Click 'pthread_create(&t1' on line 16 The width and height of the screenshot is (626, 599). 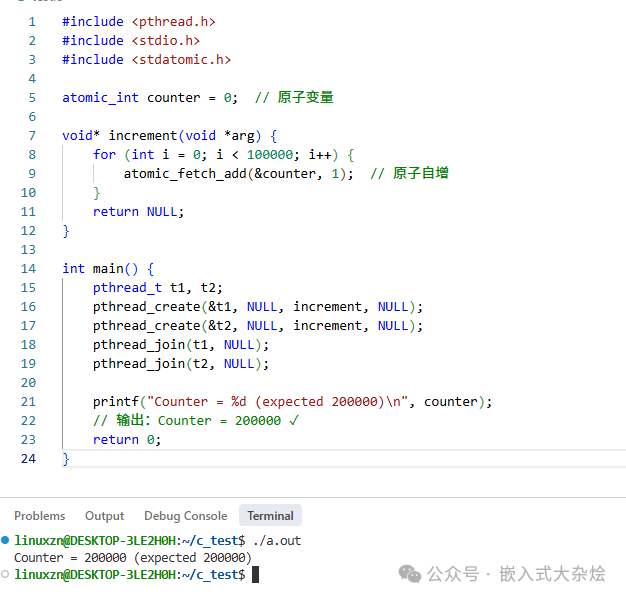(162, 307)
